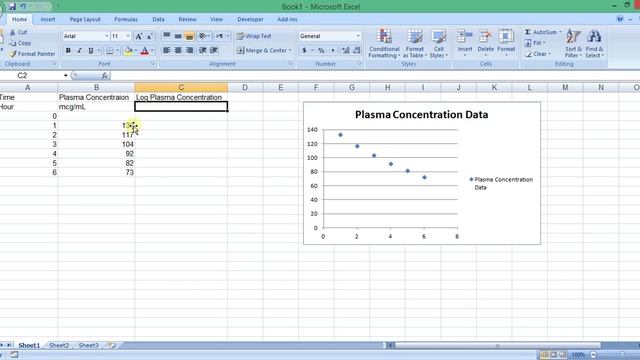
Task: Toggle Bold formatting
Action: 68,51
